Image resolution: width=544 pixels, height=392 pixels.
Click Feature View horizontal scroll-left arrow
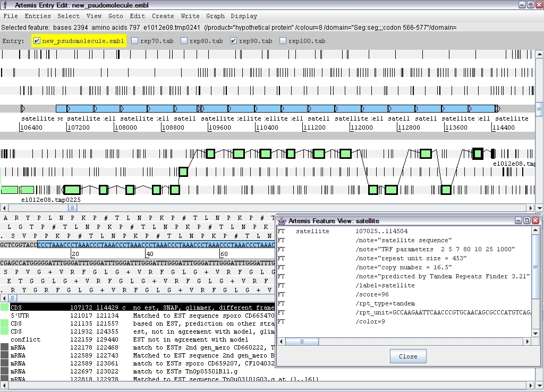pyautogui.click(x=282, y=342)
